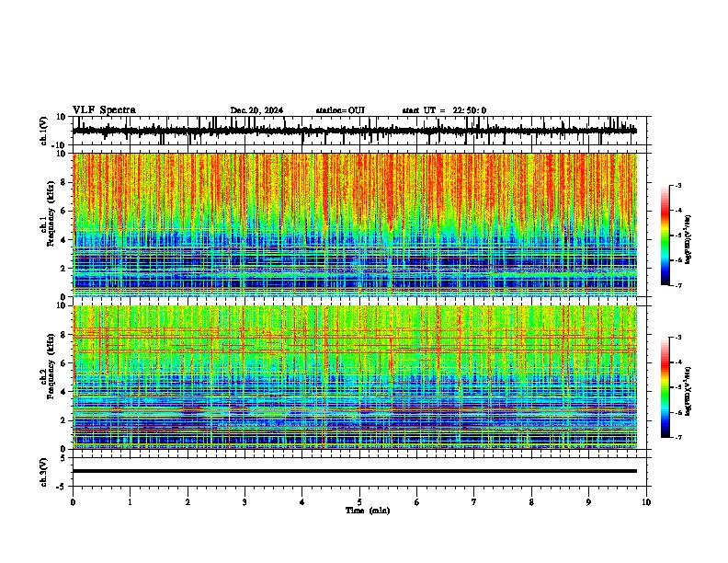Click the 'ch.1(V)' waveform axis label
This screenshot has width=728, height=563.
tap(44, 131)
